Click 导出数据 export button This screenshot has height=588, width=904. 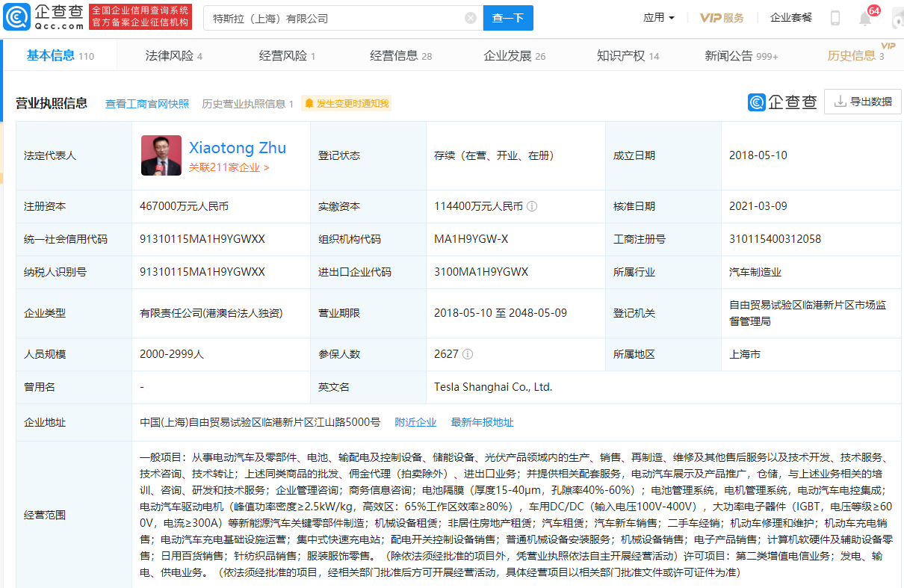(862, 102)
